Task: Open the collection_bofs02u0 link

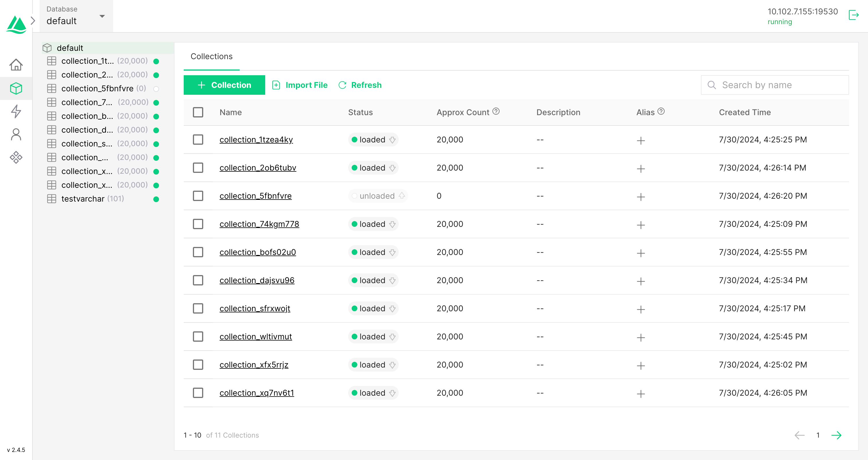Action: coord(257,252)
